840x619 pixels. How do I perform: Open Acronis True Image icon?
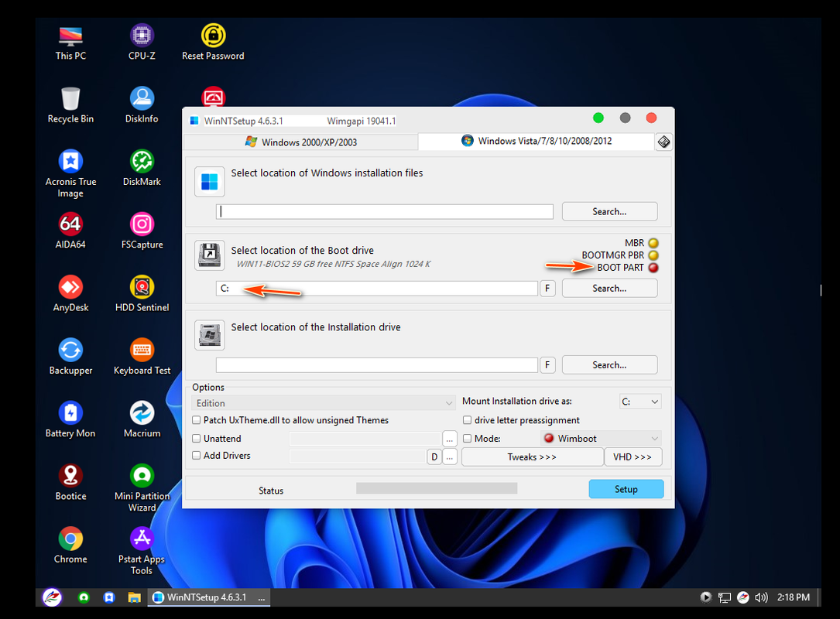pyautogui.click(x=70, y=174)
